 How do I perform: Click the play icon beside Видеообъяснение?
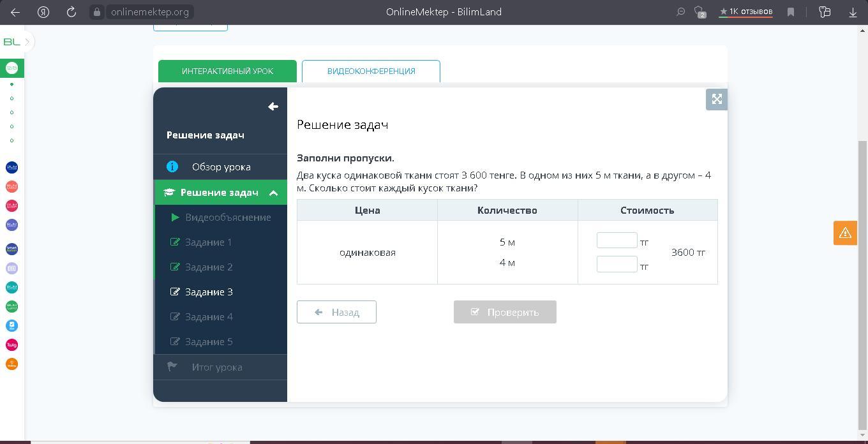click(x=176, y=217)
